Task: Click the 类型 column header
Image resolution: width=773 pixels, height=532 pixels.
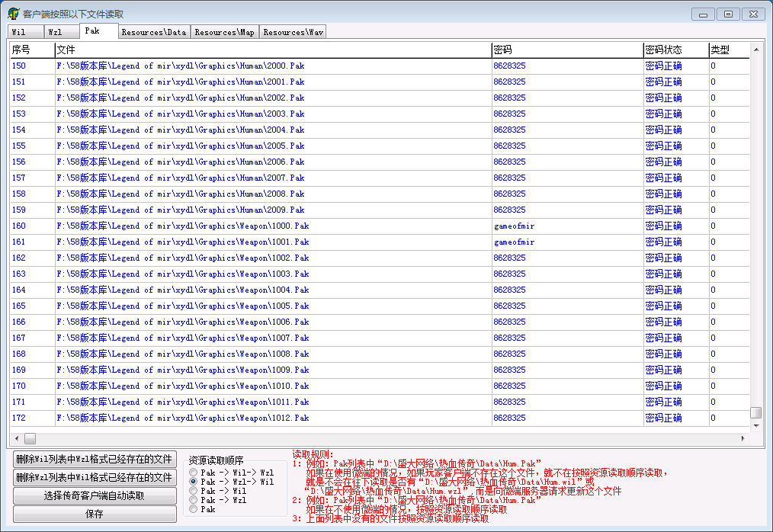Action: pyautogui.click(x=729, y=50)
